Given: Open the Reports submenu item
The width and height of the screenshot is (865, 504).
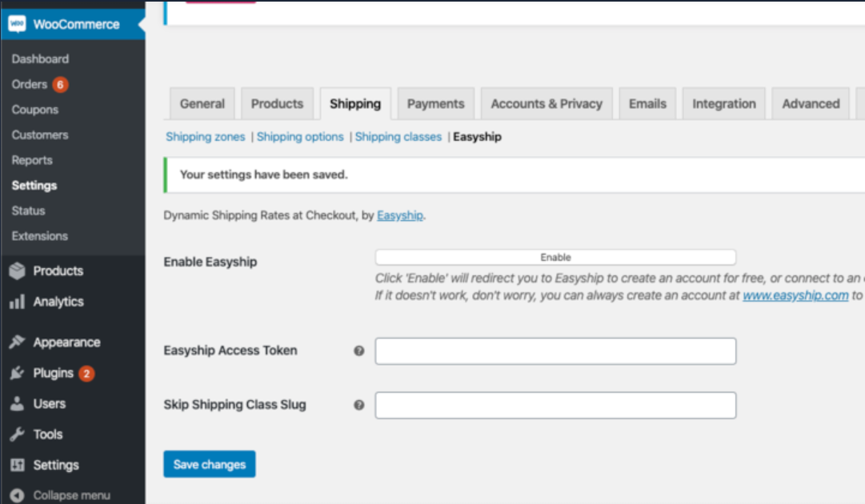Looking at the screenshot, I should click(32, 160).
